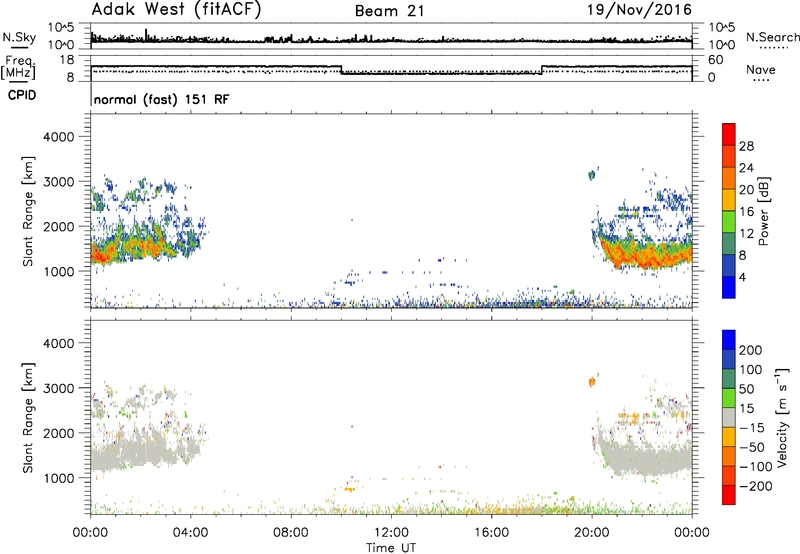Click the "200" tick on Velocity colorbar
The width and height of the screenshot is (800, 554).
pyautogui.click(x=750, y=350)
